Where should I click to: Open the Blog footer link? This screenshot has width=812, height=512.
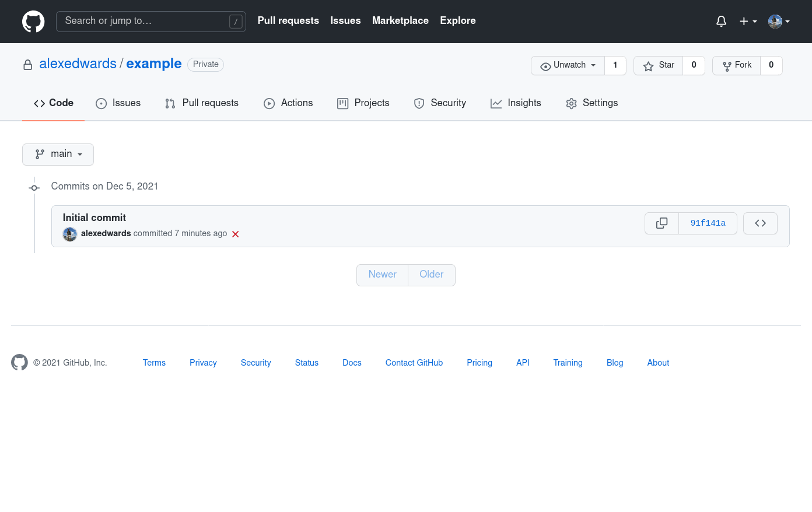point(615,363)
